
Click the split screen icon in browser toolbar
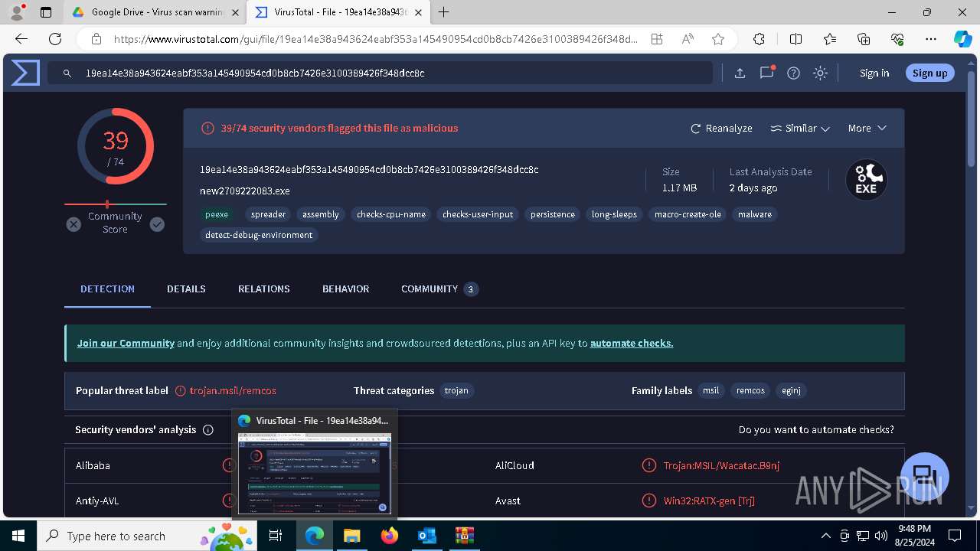pos(795,39)
